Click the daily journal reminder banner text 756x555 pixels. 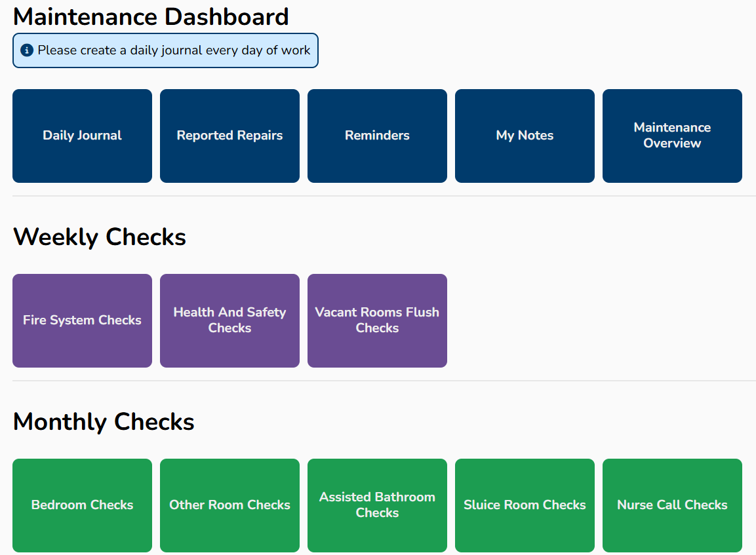click(x=174, y=50)
